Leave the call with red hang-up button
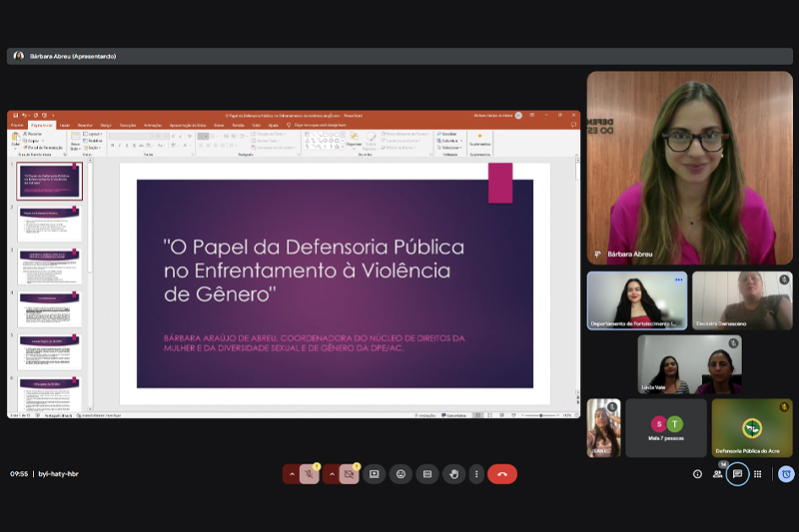The image size is (799, 532). (502, 474)
